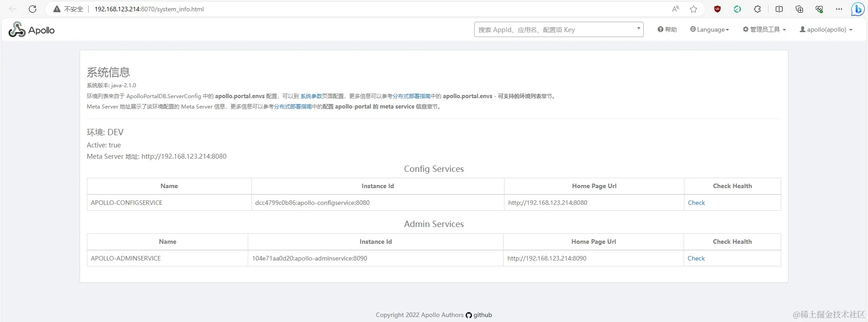The height and width of the screenshot is (322, 868).
Task: Click the browser address bar URL
Action: click(149, 9)
